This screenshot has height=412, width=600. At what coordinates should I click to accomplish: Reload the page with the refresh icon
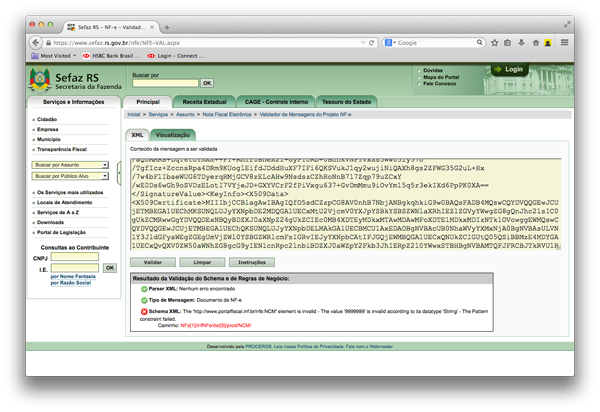pos(371,43)
